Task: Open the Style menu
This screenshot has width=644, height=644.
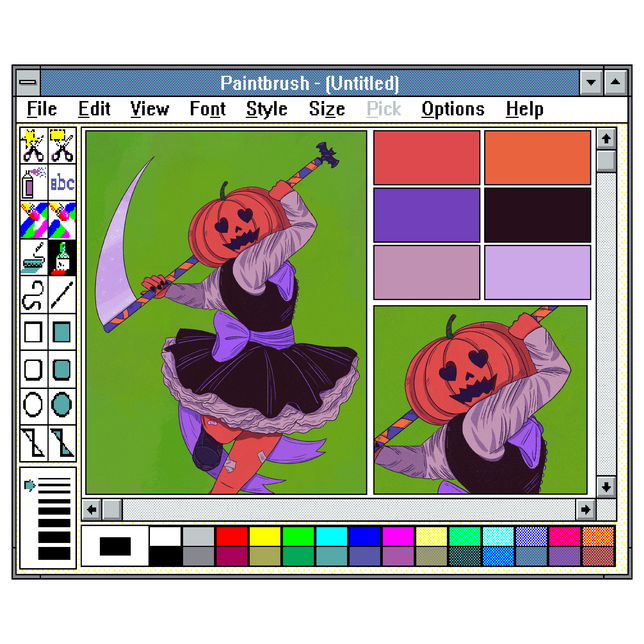Action: (x=267, y=108)
